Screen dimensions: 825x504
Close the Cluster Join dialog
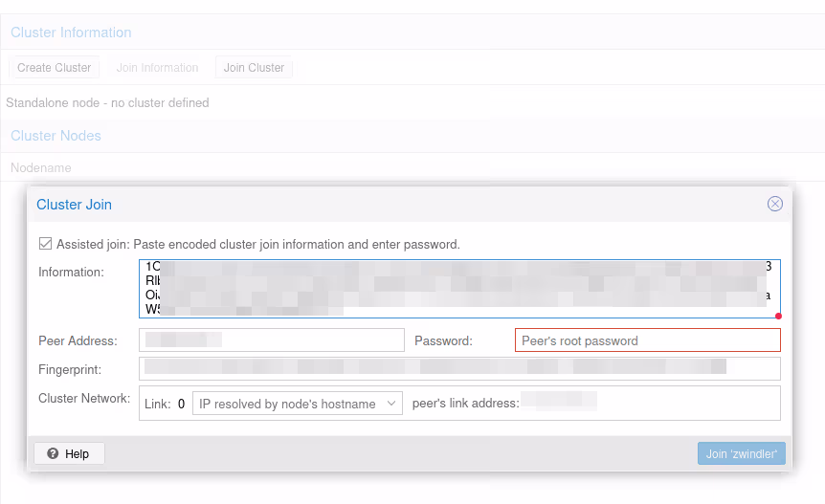click(775, 204)
